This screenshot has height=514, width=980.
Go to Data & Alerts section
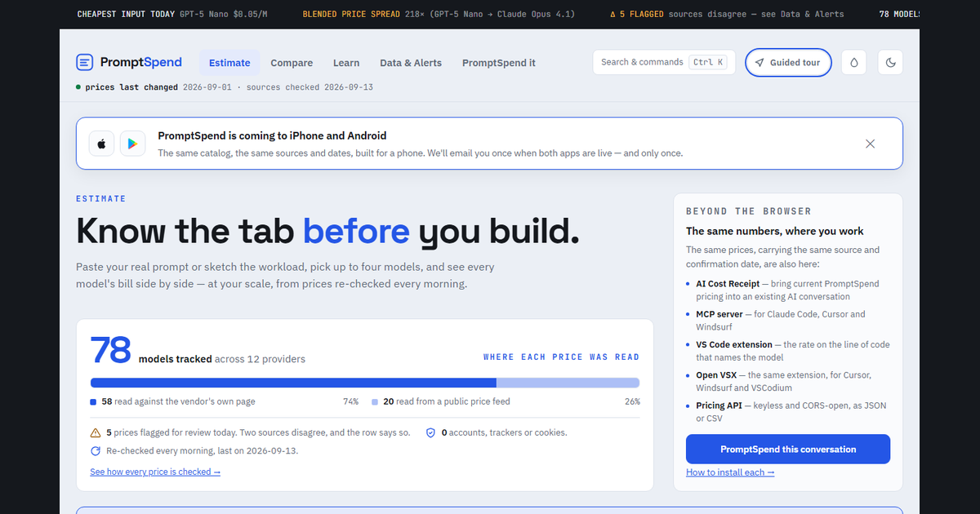coord(411,63)
